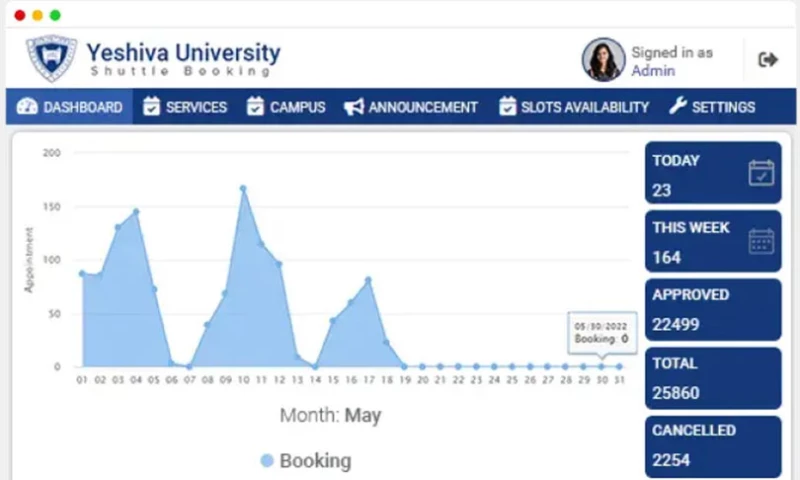Click the Appointment y-axis title
The image size is (800, 480).
29,260
